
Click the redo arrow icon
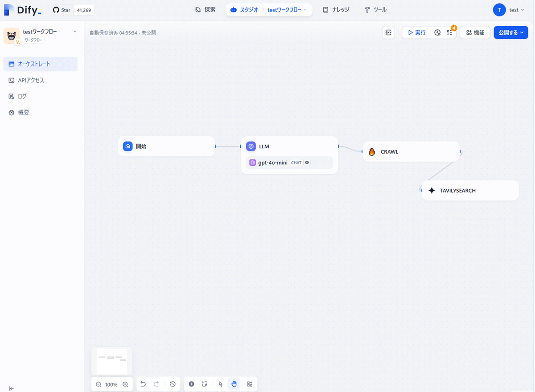click(x=156, y=384)
